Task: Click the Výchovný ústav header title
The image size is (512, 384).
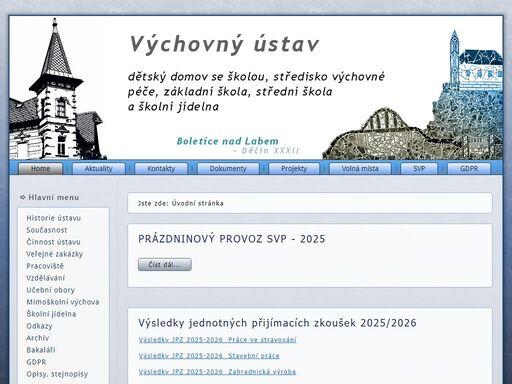Action: (224, 44)
